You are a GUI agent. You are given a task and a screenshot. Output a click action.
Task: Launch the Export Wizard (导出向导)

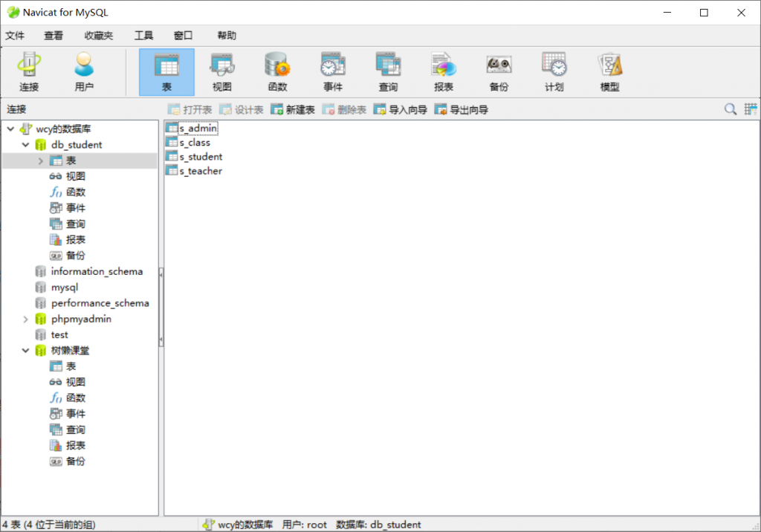(461, 110)
